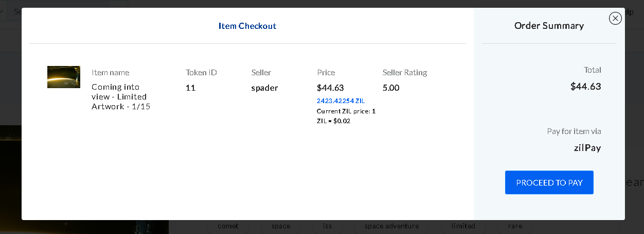Select the iss tag
This screenshot has width=644, height=234.
coord(327,226)
